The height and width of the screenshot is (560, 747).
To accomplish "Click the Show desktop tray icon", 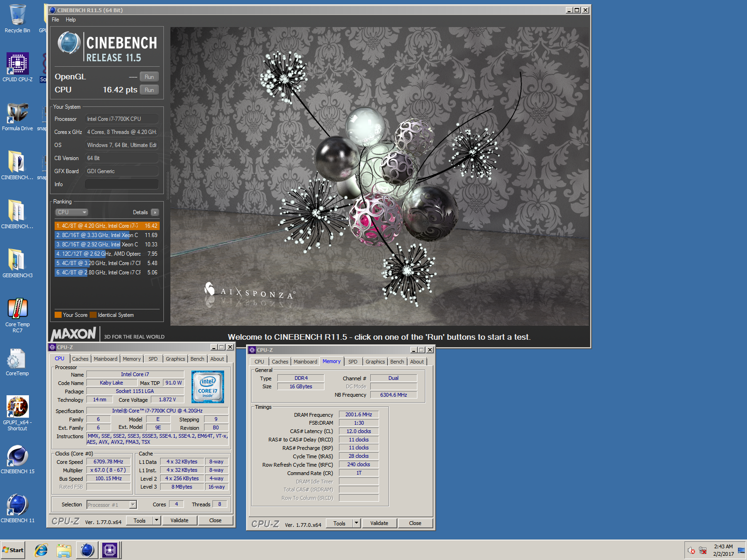I will point(741,551).
